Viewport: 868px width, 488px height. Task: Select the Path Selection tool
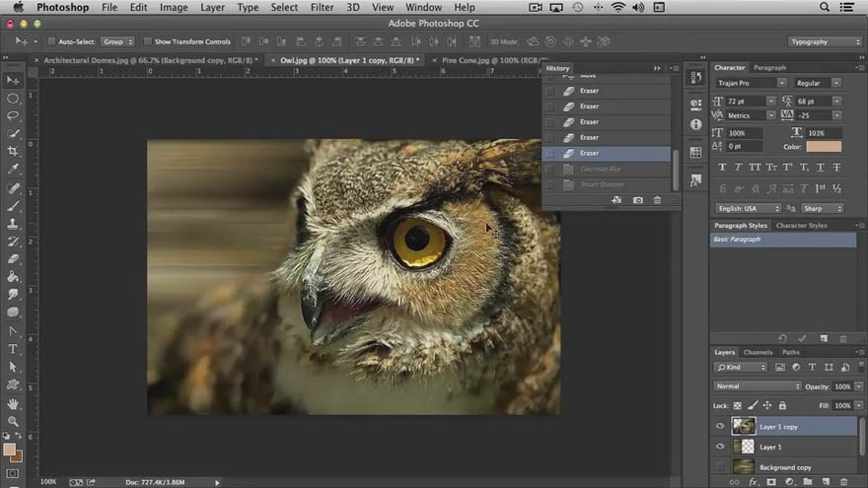pyautogui.click(x=13, y=367)
